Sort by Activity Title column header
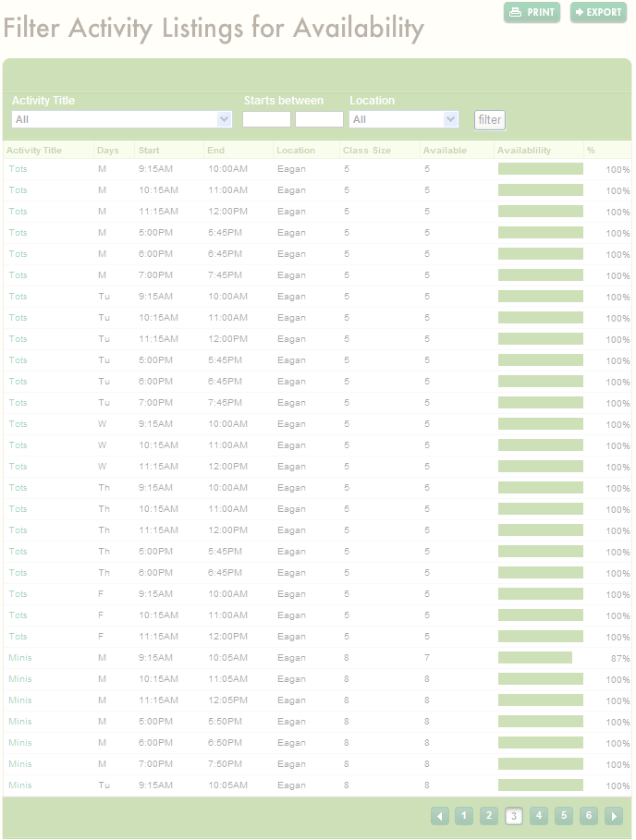 pos(34,150)
